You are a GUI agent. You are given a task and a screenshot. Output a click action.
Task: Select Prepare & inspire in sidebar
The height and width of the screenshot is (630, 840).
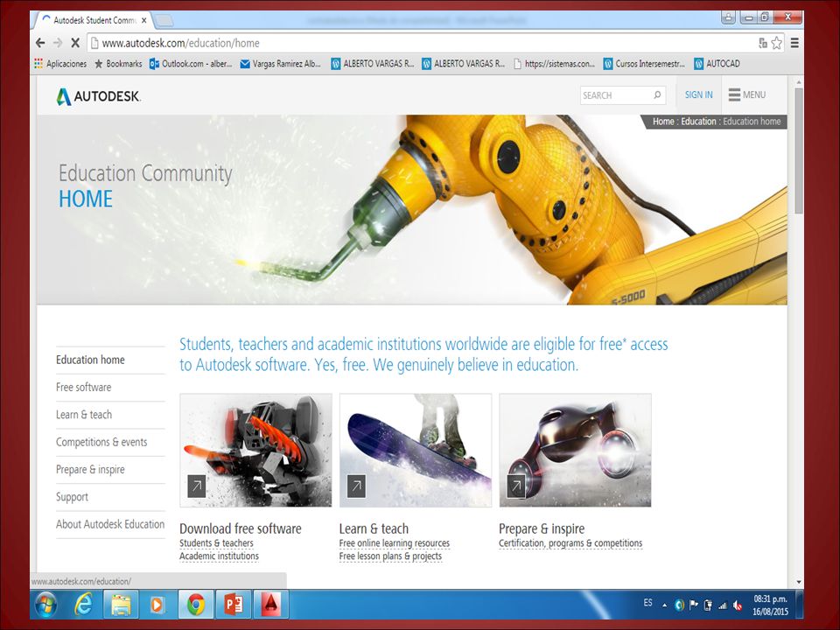pyautogui.click(x=90, y=469)
